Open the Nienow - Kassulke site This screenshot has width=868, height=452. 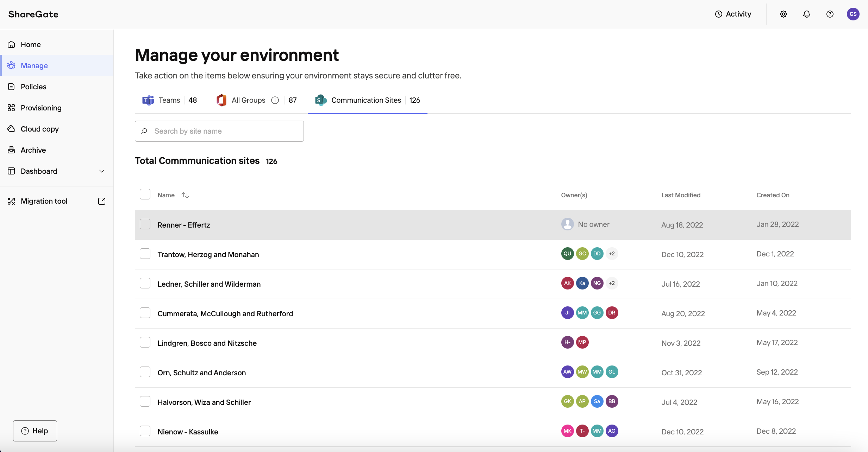188,432
